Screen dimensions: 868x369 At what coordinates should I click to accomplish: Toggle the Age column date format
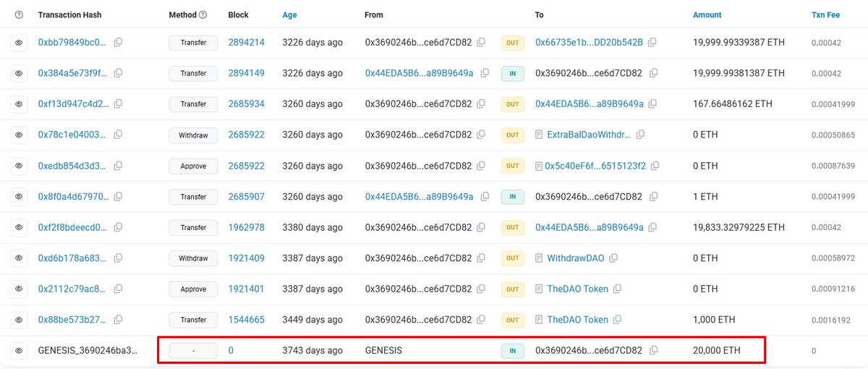pos(289,14)
